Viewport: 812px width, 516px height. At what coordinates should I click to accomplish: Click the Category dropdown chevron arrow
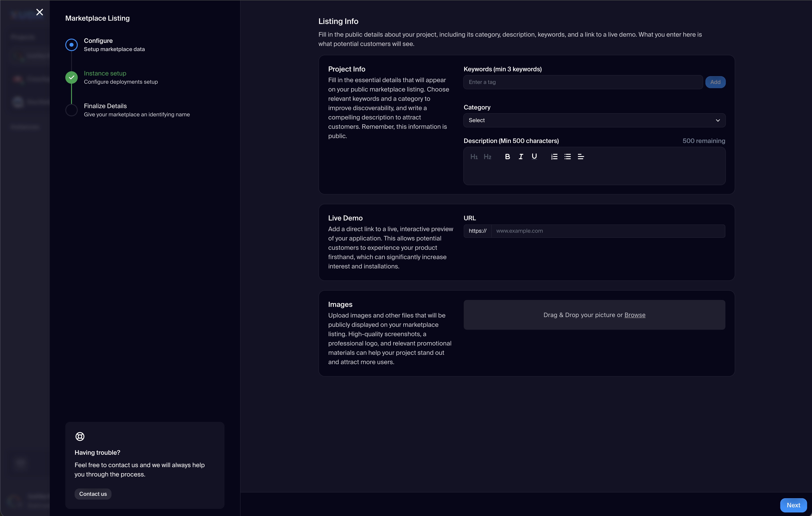718,120
